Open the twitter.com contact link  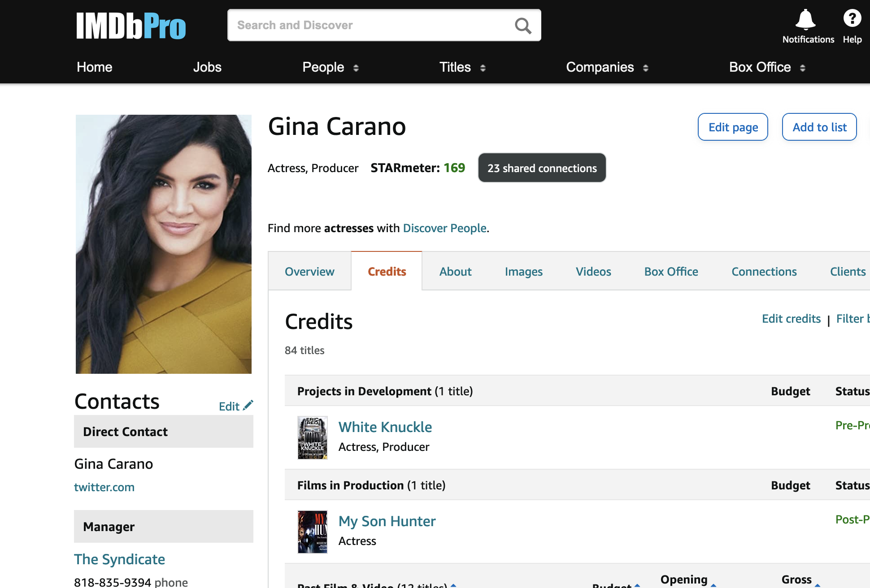click(x=104, y=487)
